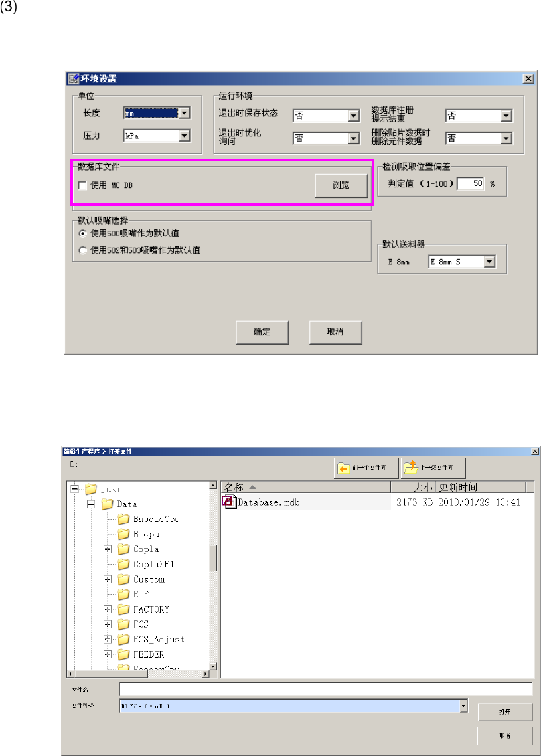Image resolution: width=541 pixels, height=756 pixels.
Task: Select the ETF folder name
Action: tap(141, 594)
